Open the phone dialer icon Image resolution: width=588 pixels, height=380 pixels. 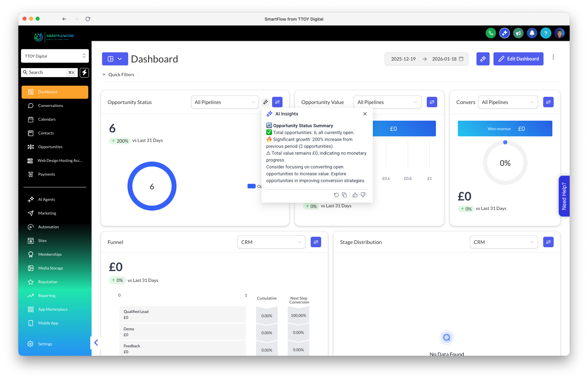click(491, 33)
